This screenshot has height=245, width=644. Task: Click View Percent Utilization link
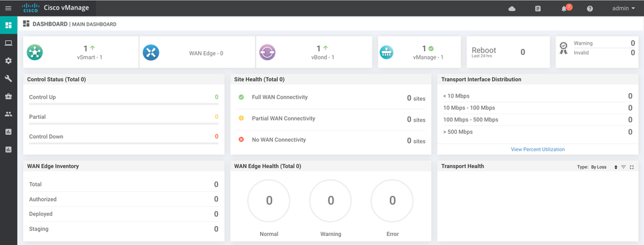pos(538,149)
